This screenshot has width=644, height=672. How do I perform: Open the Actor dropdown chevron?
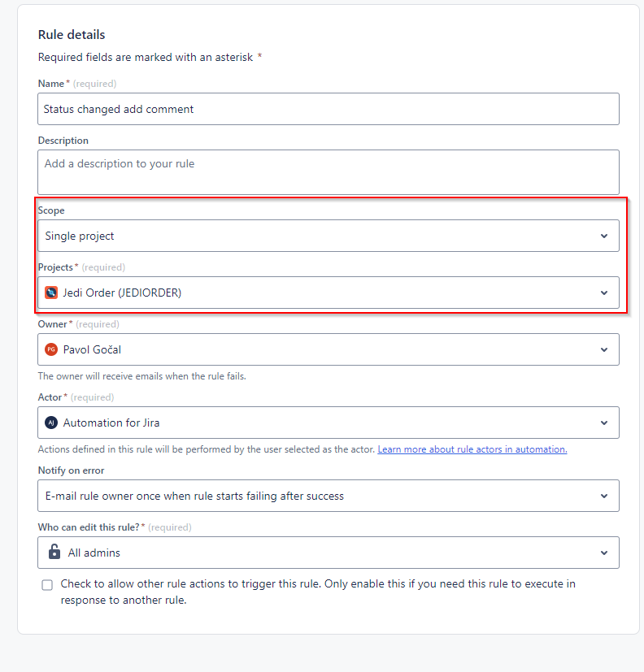pyautogui.click(x=605, y=423)
